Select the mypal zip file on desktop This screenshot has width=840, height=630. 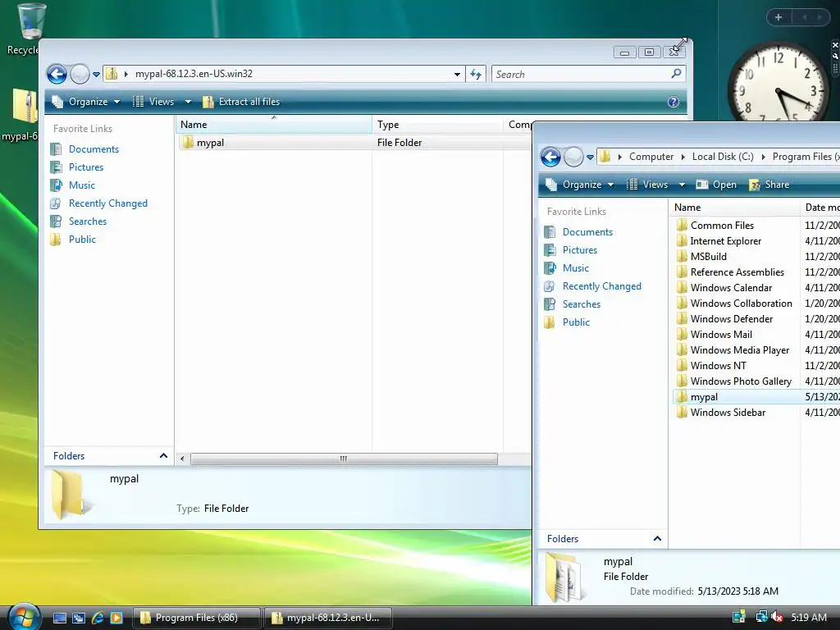pyautogui.click(x=21, y=115)
